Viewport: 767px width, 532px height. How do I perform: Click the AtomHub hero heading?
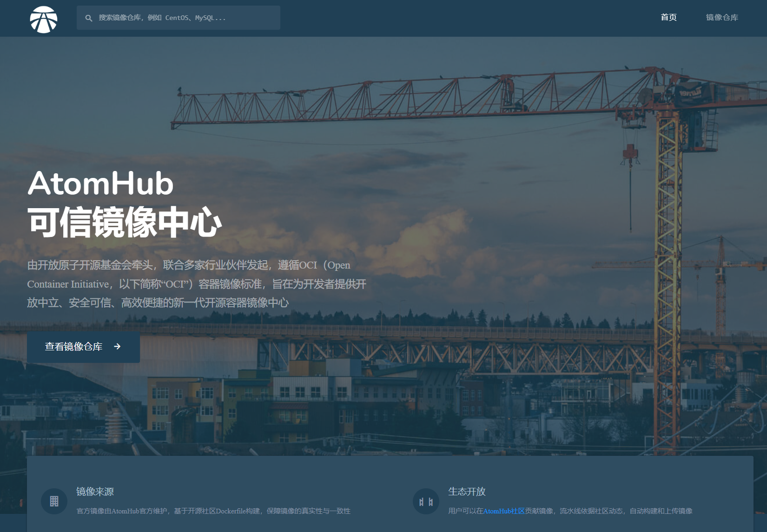(101, 184)
